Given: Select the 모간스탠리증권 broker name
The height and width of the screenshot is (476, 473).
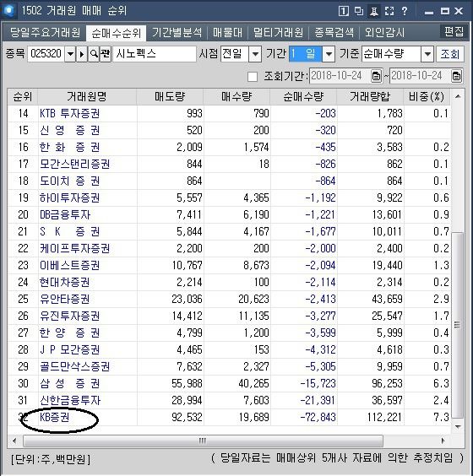Looking at the screenshot, I should tap(74, 164).
